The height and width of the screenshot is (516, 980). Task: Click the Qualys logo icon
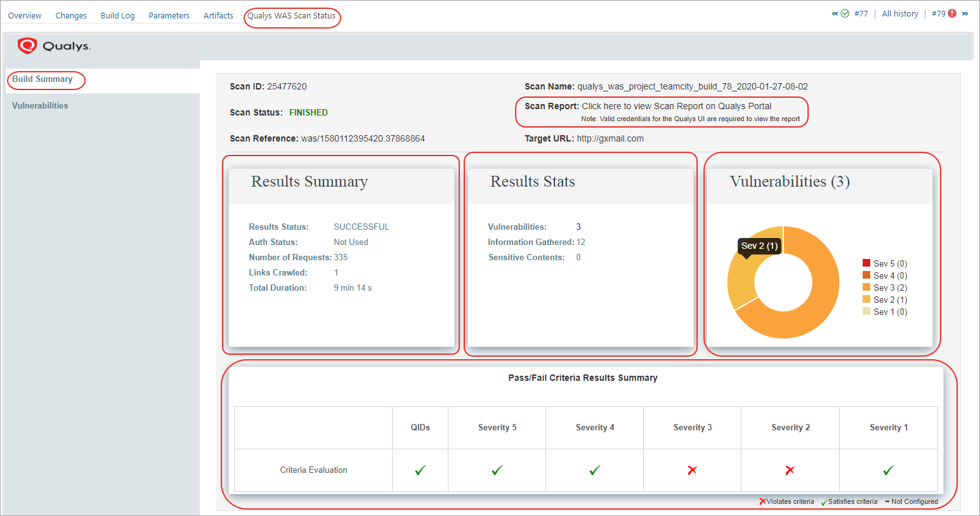coord(27,46)
